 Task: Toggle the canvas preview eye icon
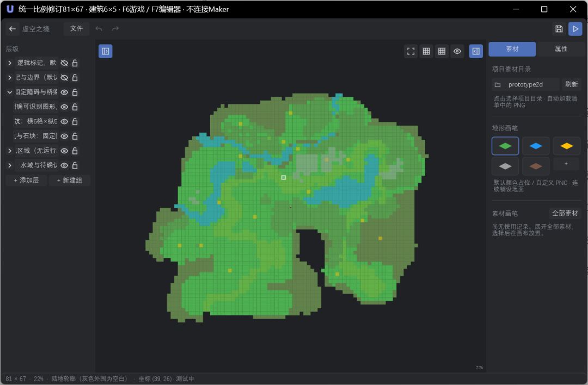click(x=457, y=51)
